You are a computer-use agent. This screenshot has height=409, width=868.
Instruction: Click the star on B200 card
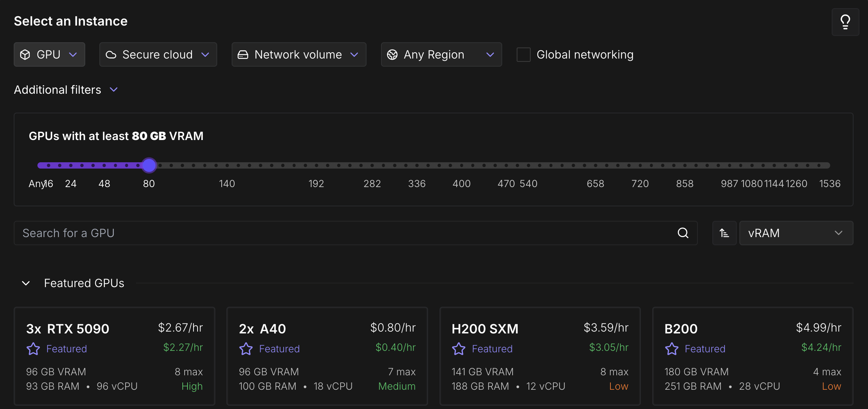point(672,349)
